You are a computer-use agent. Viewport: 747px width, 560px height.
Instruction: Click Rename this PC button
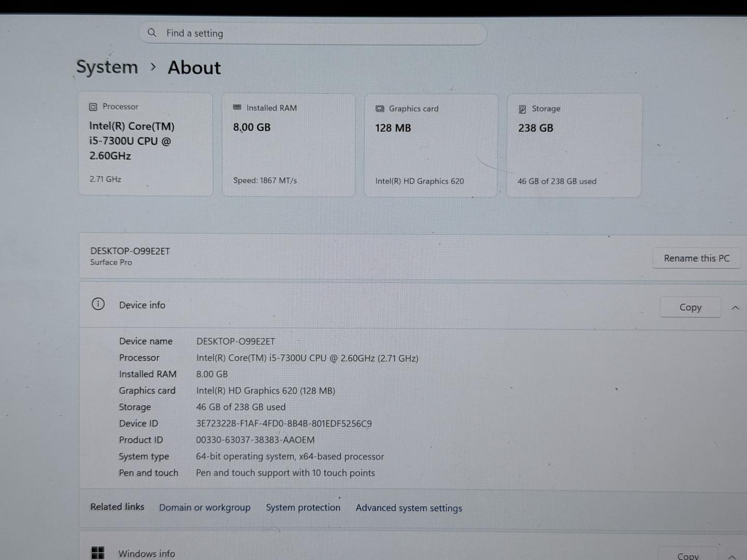697,258
